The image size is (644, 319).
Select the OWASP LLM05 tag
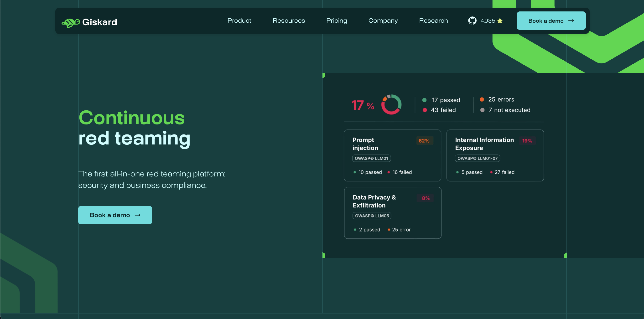coord(372,216)
